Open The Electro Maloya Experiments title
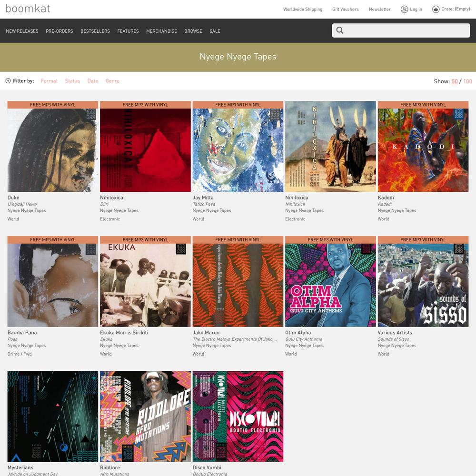The image size is (476, 476). point(235,339)
